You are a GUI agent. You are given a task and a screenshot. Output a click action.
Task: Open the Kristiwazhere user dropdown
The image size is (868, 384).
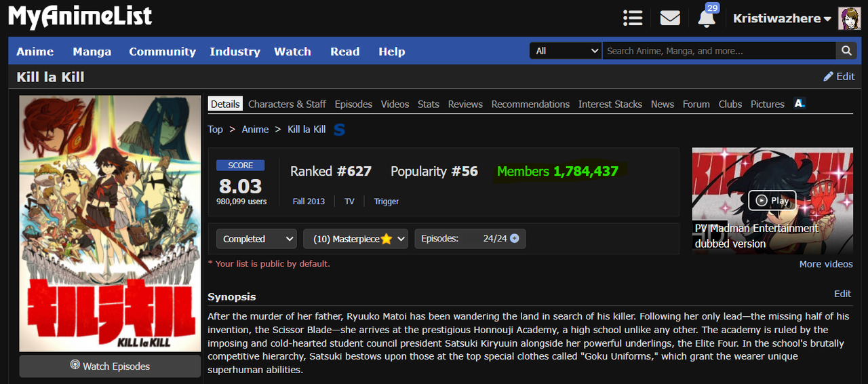[x=783, y=18]
